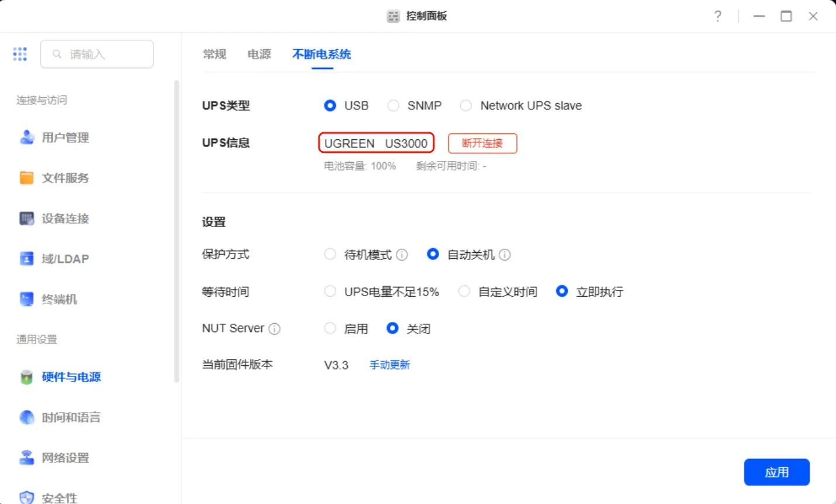
Task: Click the 域/LDAP icon
Action: [x=27, y=259]
